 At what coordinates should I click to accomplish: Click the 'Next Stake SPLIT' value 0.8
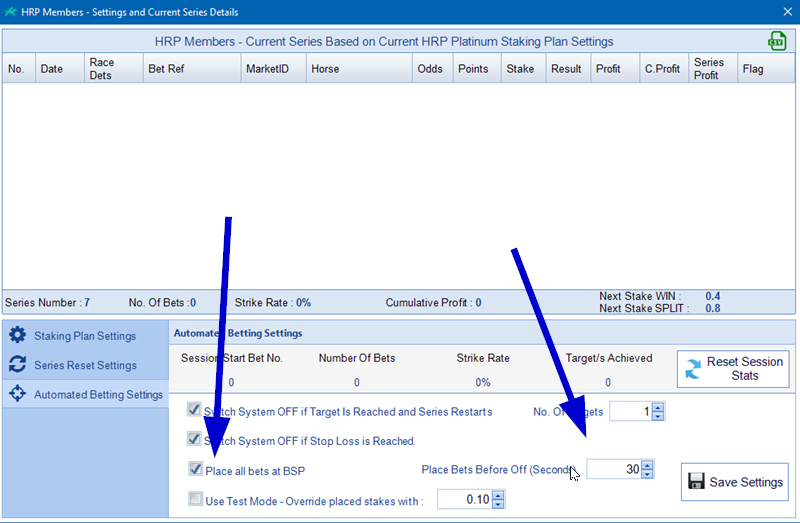click(713, 308)
